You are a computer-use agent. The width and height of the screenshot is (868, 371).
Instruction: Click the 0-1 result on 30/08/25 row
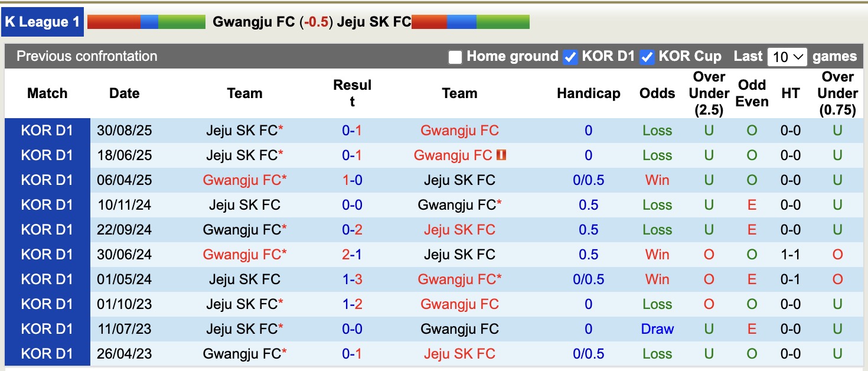[353, 131]
